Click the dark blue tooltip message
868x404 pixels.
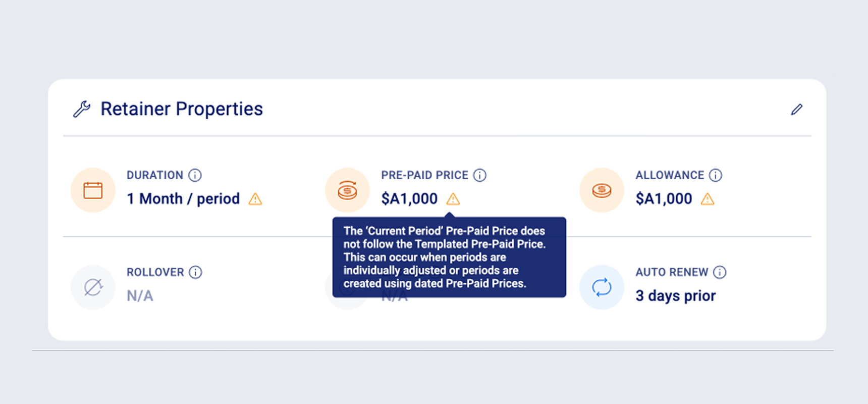click(449, 257)
